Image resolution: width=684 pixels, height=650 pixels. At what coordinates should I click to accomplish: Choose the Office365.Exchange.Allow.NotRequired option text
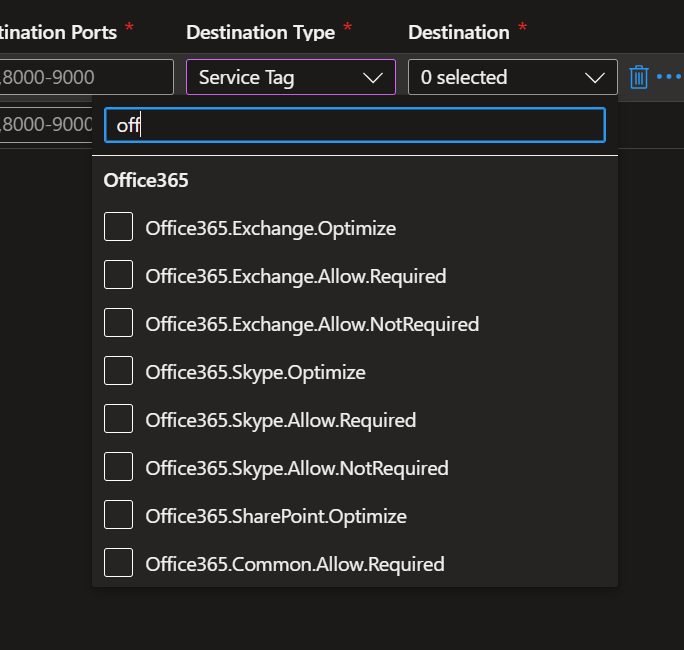click(312, 324)
